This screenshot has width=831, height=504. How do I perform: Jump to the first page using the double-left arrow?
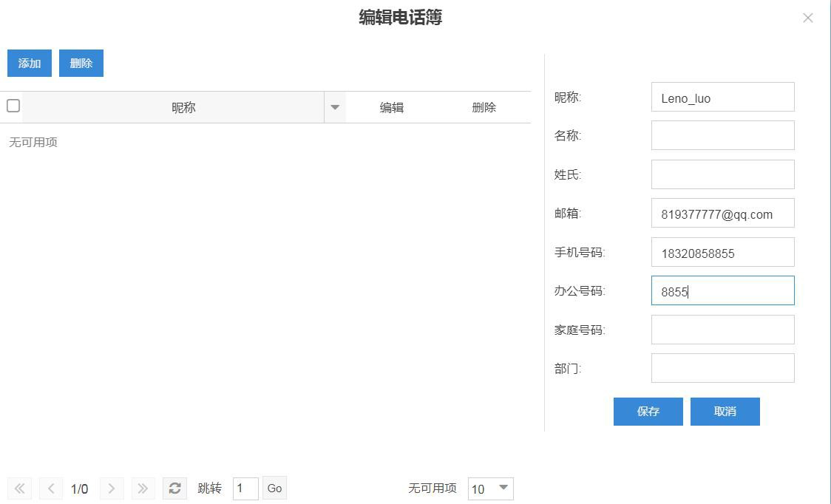(19, 488)
